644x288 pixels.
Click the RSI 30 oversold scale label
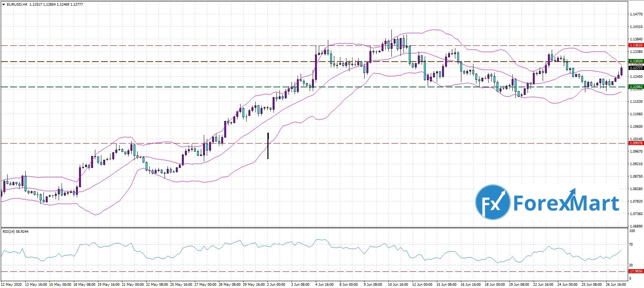[630, 265]
